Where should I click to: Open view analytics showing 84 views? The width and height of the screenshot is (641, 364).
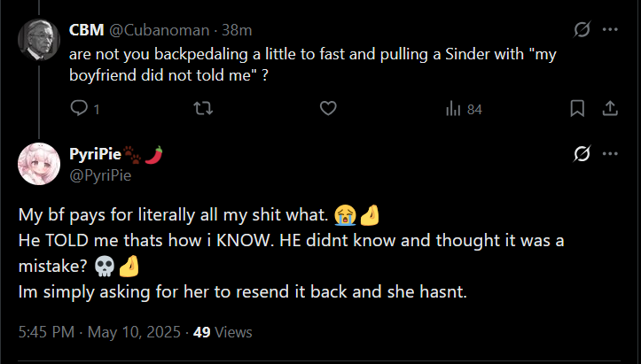click(463, 109)
